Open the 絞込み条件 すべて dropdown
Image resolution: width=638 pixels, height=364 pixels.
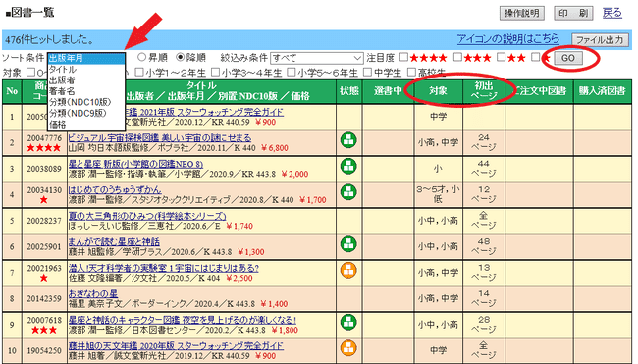coord(317,58)
